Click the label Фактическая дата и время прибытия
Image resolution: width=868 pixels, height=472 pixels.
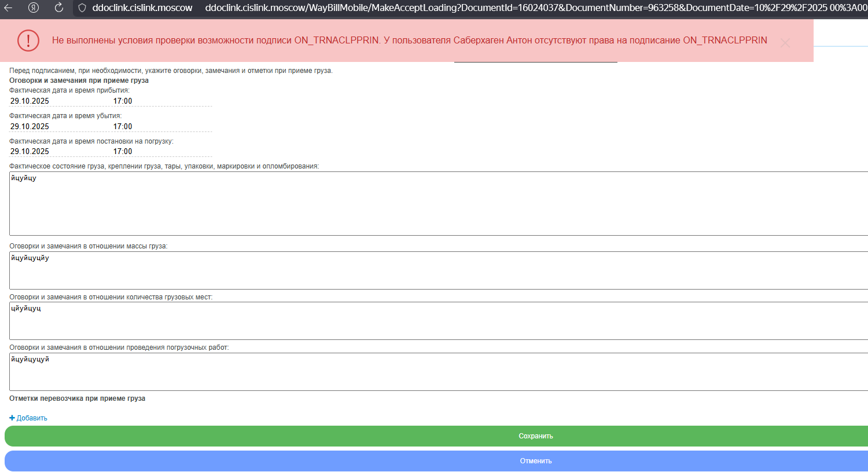click(x=69, y=90)
